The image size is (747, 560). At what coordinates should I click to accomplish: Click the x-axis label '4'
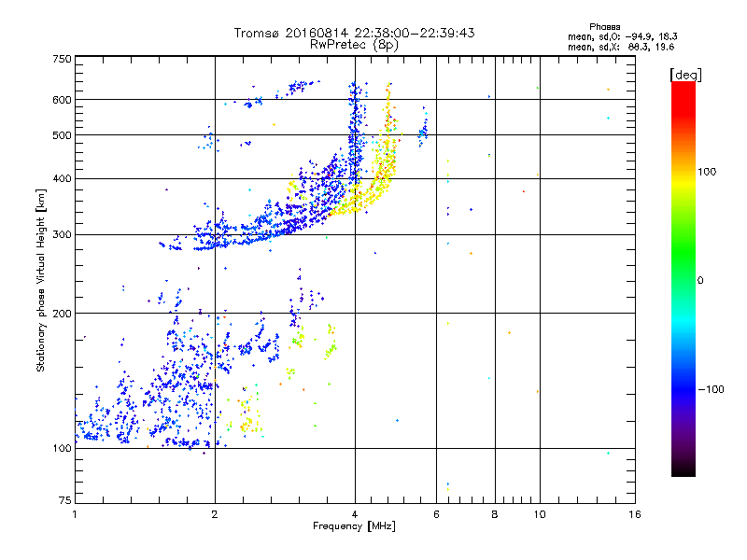[x=355, y=514]
